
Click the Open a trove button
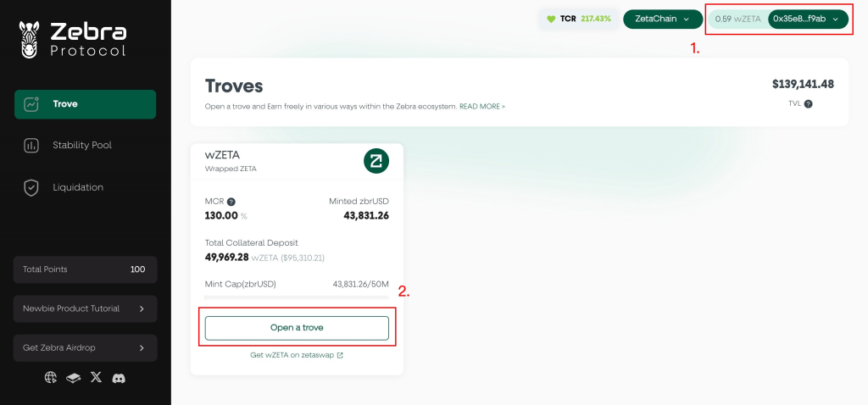pos(297,328)
